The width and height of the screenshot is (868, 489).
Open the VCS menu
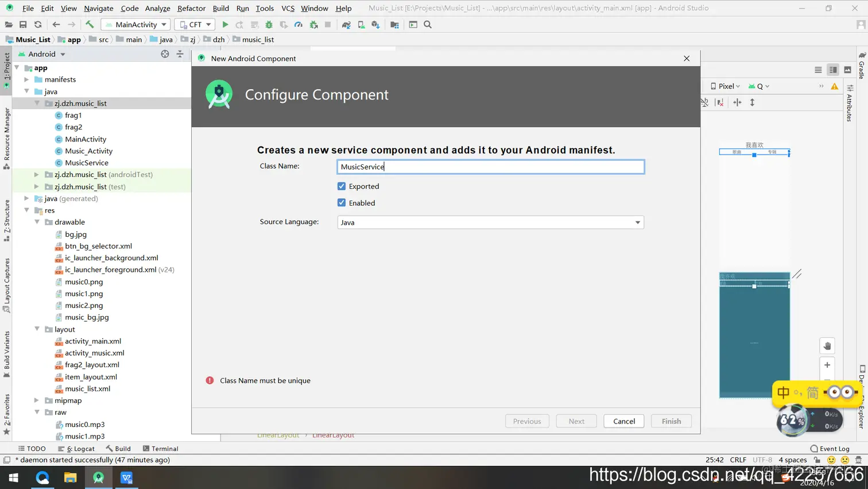[x=288, y=8]
